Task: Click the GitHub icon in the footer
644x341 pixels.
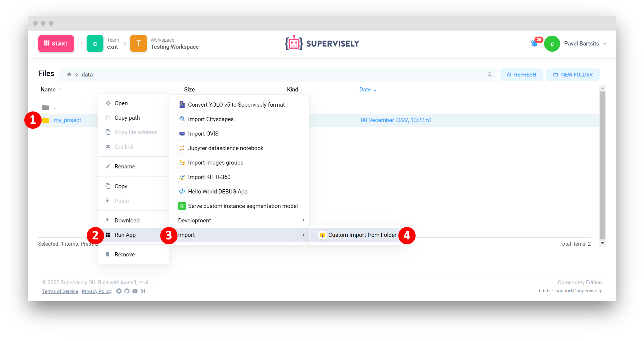Action: (127, 291)
